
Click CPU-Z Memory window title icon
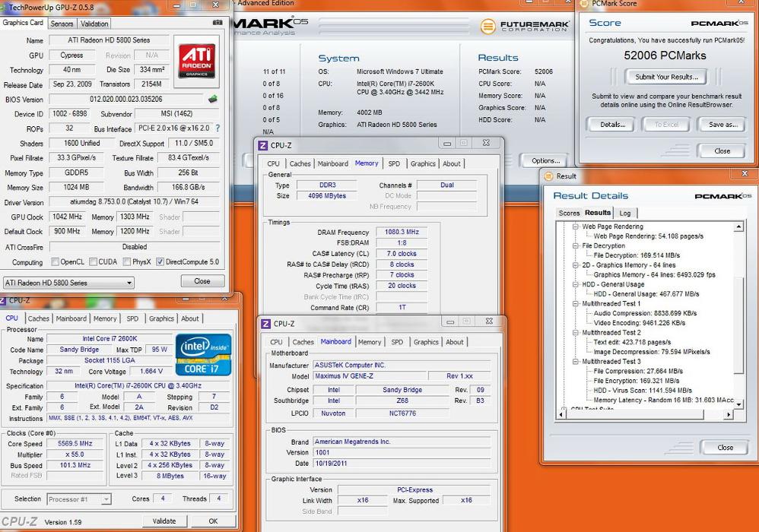[263, 145]
